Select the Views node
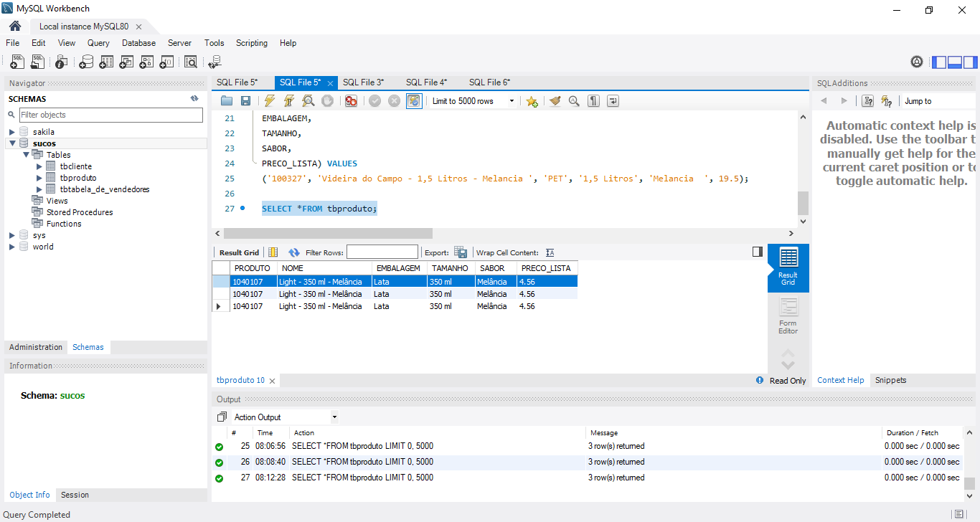This screenshot has height=522, width=980. click(57, 201)
